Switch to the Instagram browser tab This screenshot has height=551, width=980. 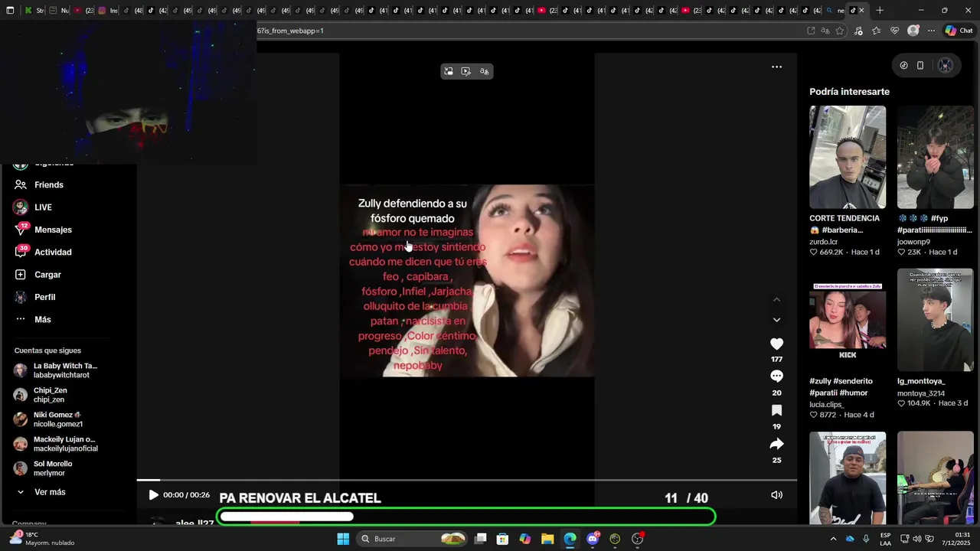pyautogui.click(x=106, y=10)
